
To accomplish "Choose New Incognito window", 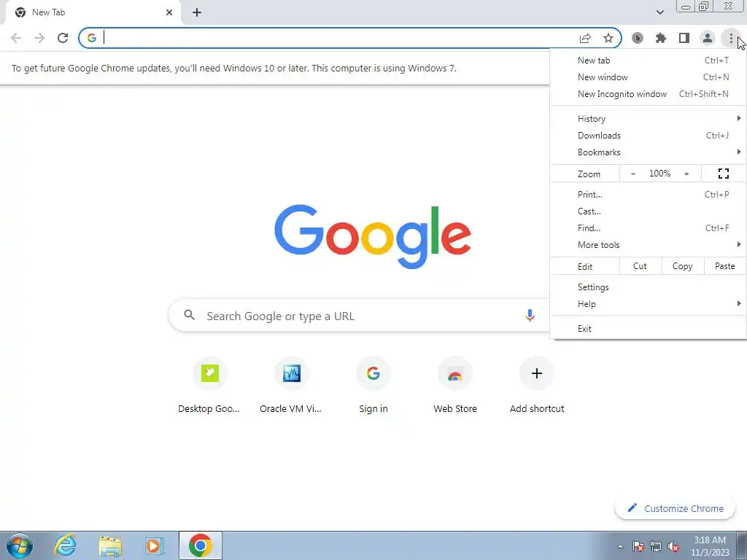I will pos(649,94).
